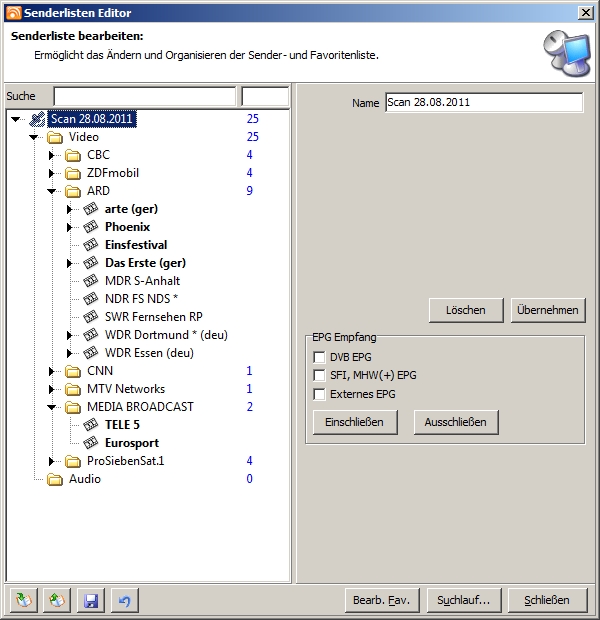Image resolution: width=600 pixels, height=620 pixels.
Task: Click film strip icon next to NDR FS NDS *
Action: point(91,299)
